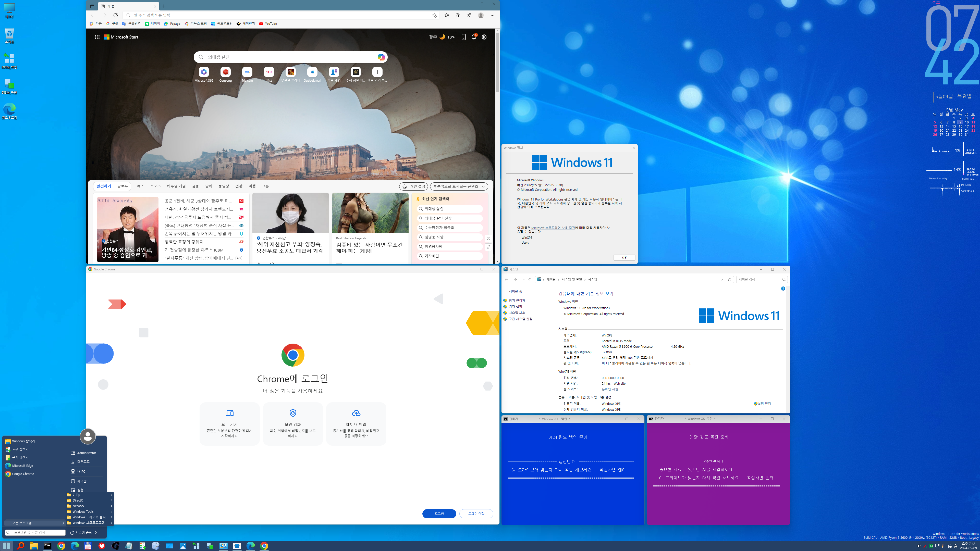This screenshot has height=551, width=980.
Task: Open 장치 관리자 in 시스템 sidebar
Action: click(x=517, y=300)
